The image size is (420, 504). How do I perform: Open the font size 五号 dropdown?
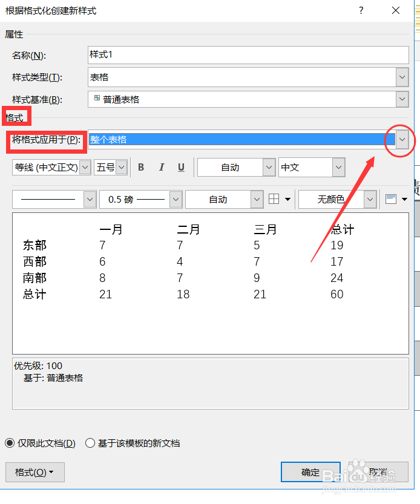click(x=121, y=168)
